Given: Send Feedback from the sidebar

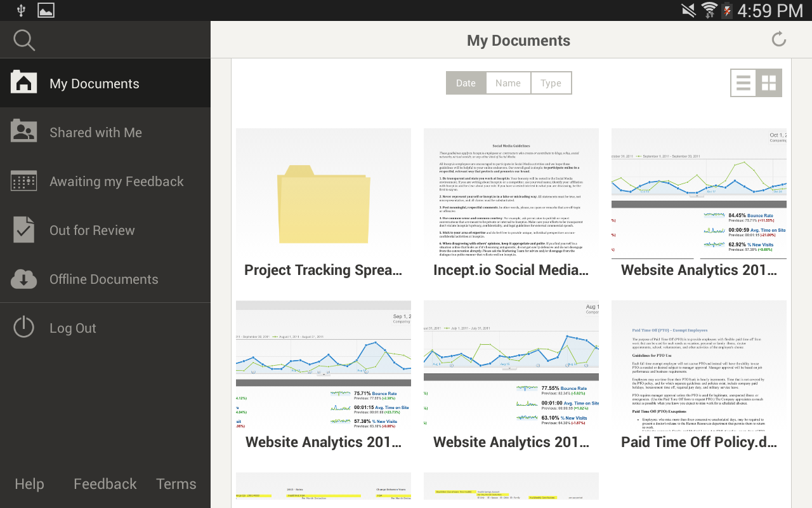Looking at the screenshot, I should tap(105, 484).
